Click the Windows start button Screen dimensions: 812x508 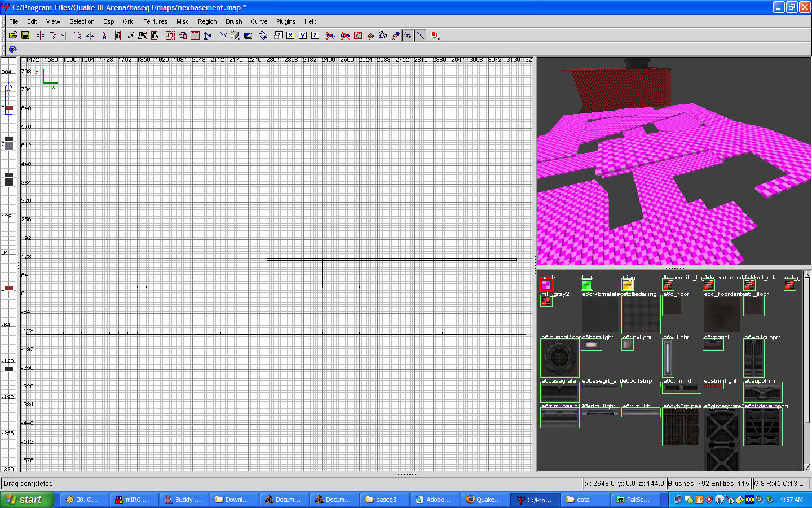tap(27, 500)
